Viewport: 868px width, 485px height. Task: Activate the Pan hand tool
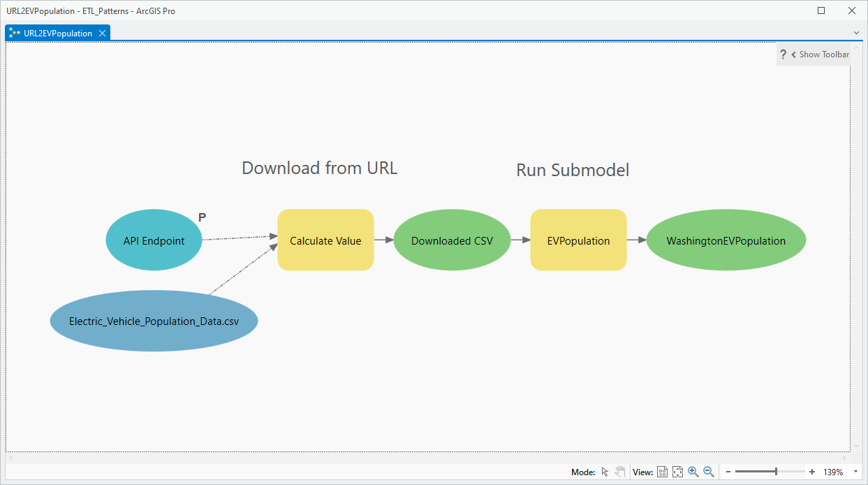click(x=620, y=472)
